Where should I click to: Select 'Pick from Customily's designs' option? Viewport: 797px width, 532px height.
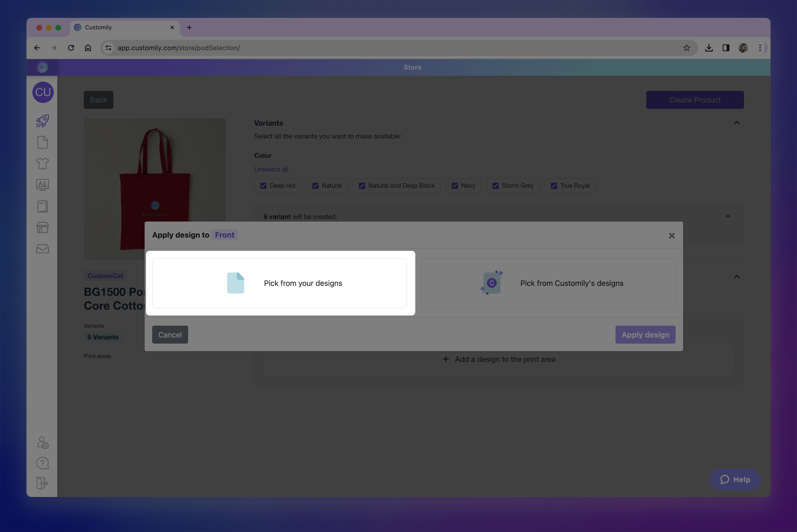pos(548,283)
